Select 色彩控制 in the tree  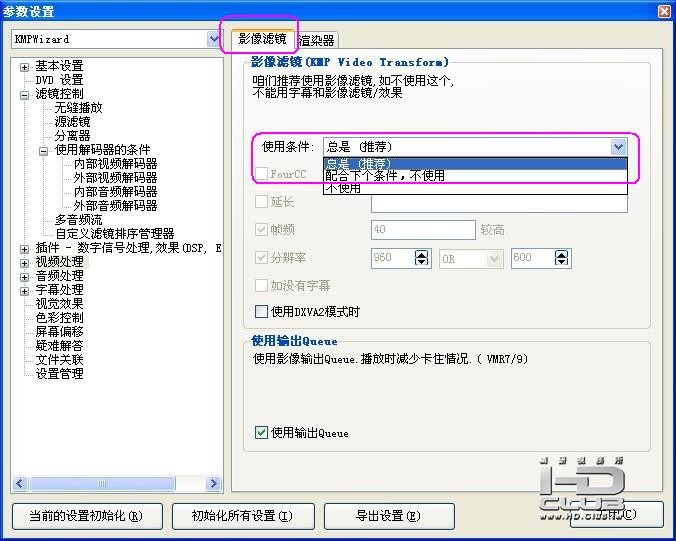pyautogui.click(x=59, y=318)
